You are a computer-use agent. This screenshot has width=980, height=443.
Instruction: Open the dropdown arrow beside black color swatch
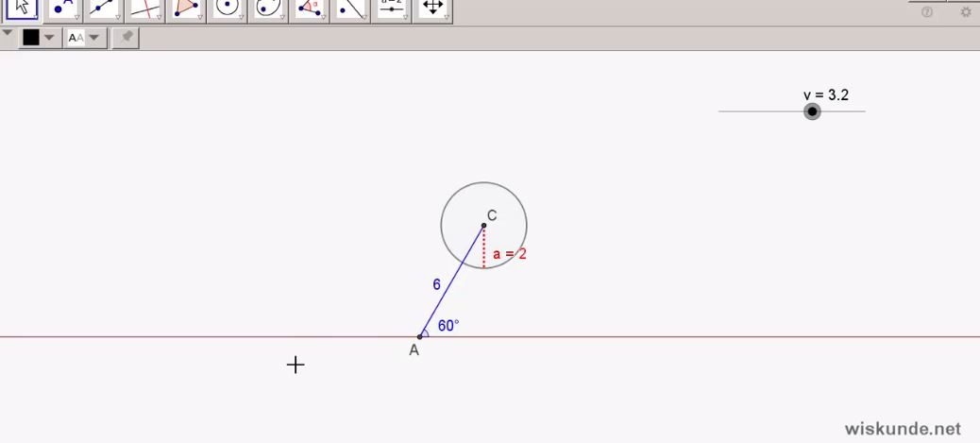click(49, 38)
